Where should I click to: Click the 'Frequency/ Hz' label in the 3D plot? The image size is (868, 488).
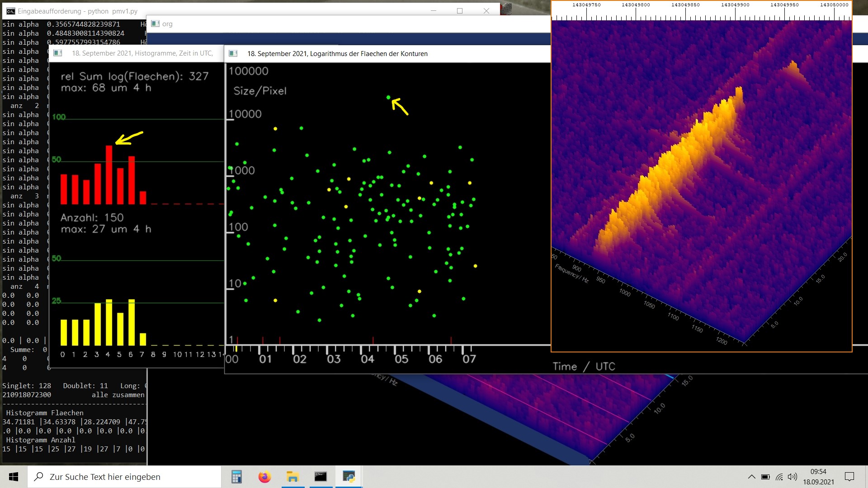point(572,274)
